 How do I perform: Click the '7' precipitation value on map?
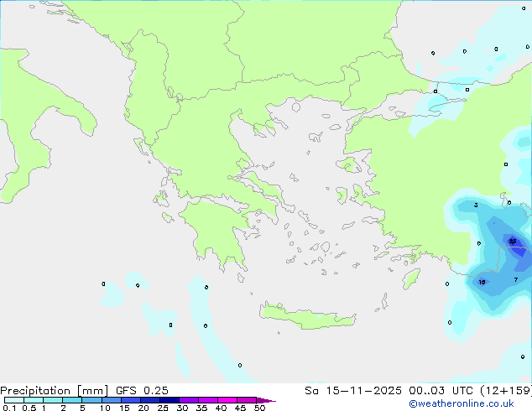(x=516, y=280)
